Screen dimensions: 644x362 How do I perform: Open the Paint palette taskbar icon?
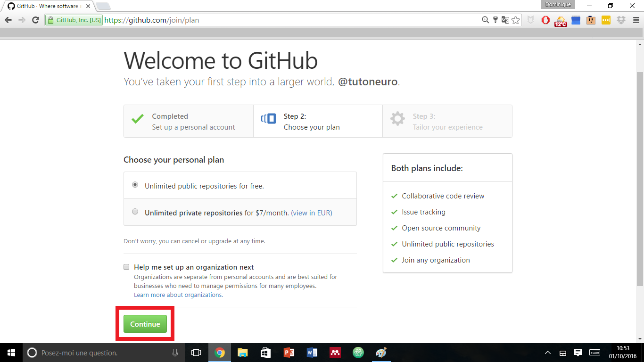click(x=381, y=353)
